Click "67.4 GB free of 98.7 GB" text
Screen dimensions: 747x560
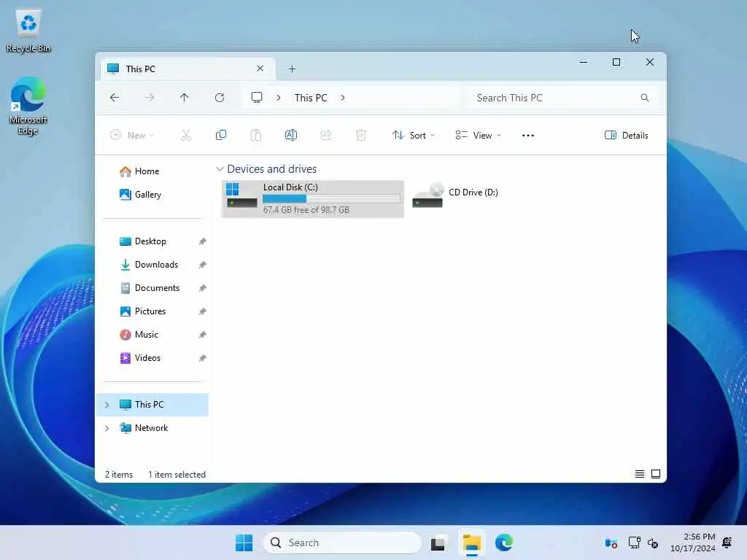(x=306, y=210)
